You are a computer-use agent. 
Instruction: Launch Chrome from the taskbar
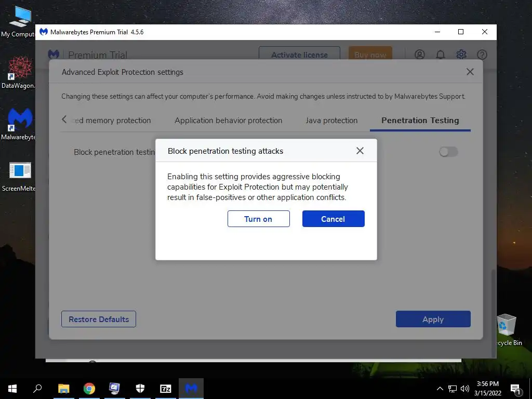(89, 389)
